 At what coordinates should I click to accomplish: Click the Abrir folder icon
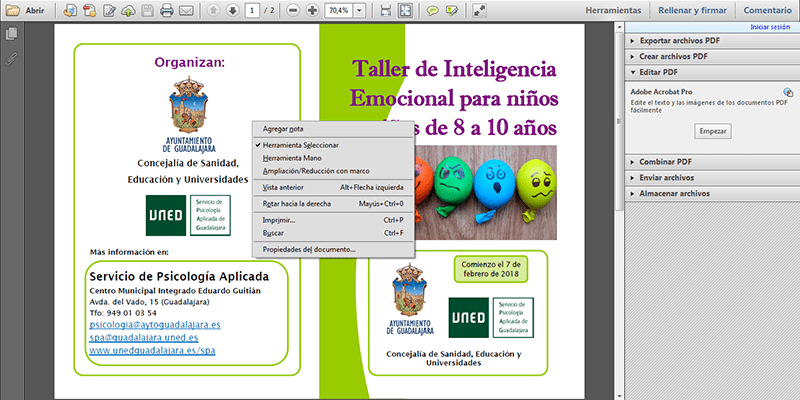[12, 10]
